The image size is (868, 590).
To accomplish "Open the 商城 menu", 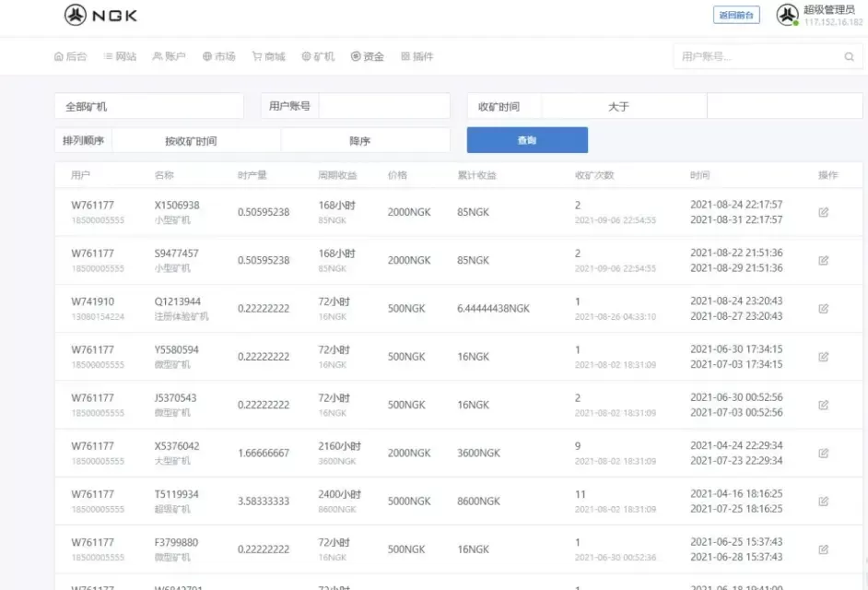I will [x=268, y=56].
